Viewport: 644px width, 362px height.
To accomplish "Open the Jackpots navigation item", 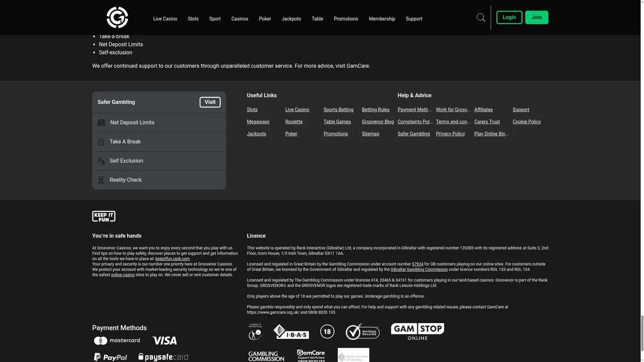I will click(291, 19).
